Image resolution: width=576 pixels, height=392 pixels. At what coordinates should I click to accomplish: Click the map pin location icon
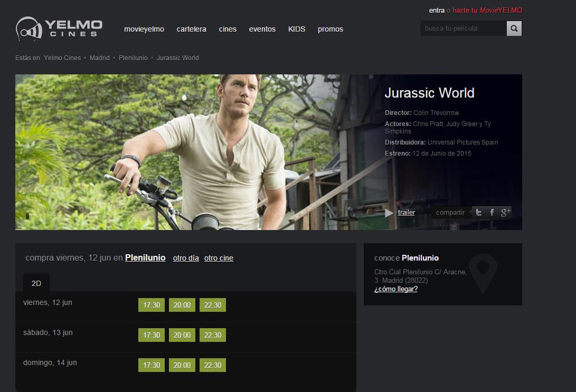(x=483, y=273)
